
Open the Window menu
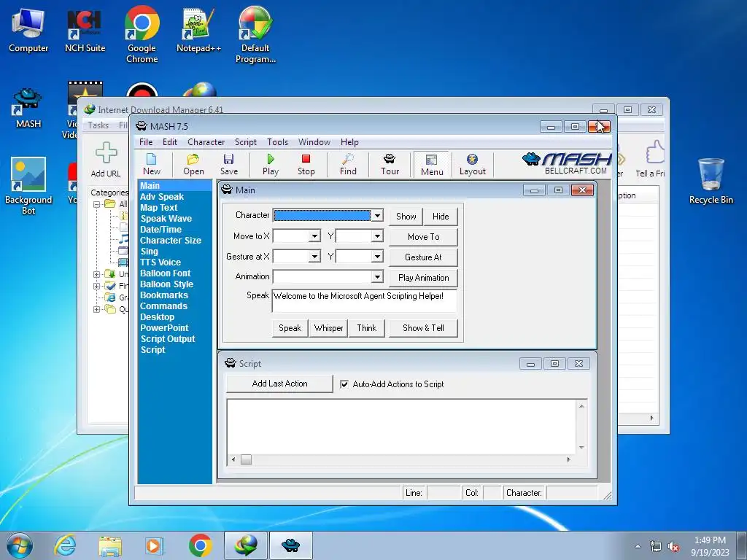tap(314, 142)
